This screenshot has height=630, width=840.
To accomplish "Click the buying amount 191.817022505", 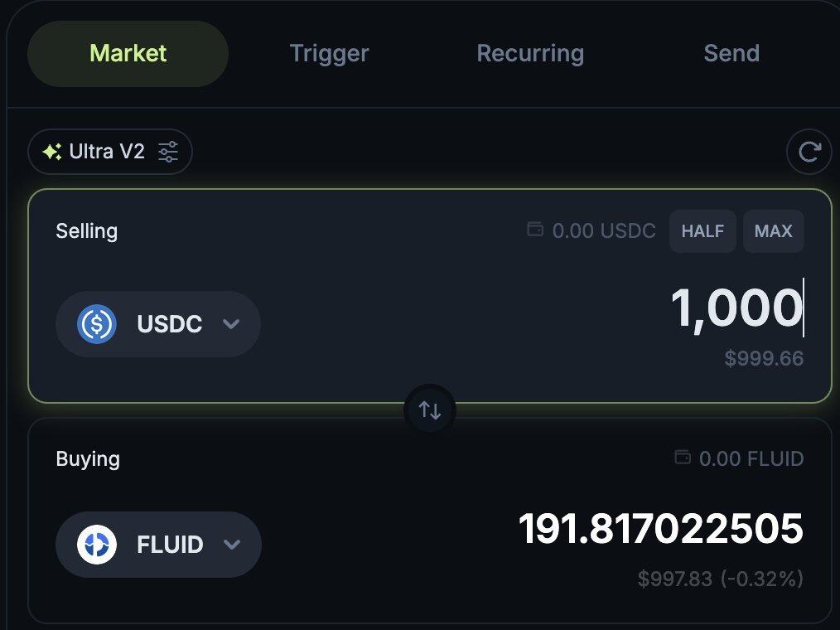I will [x=661, y=529].
